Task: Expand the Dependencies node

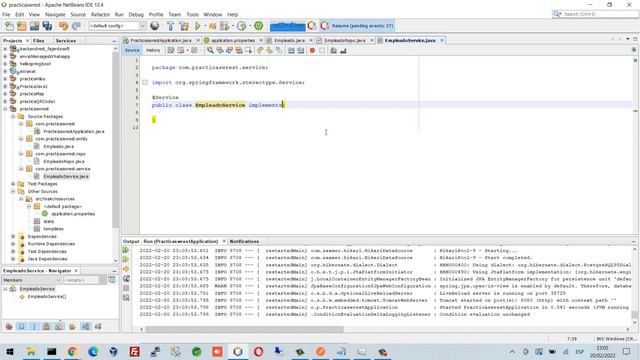Action: point(13,237)
